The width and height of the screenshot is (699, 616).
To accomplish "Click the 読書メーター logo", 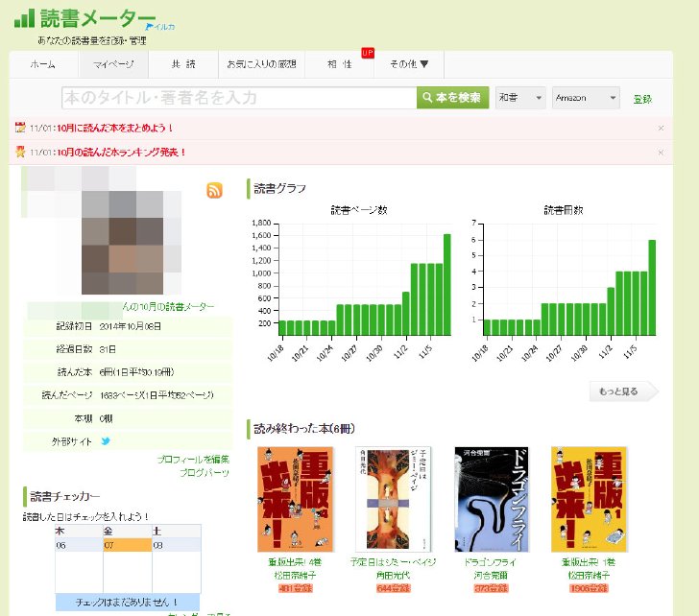I will (x=84, y=18).
